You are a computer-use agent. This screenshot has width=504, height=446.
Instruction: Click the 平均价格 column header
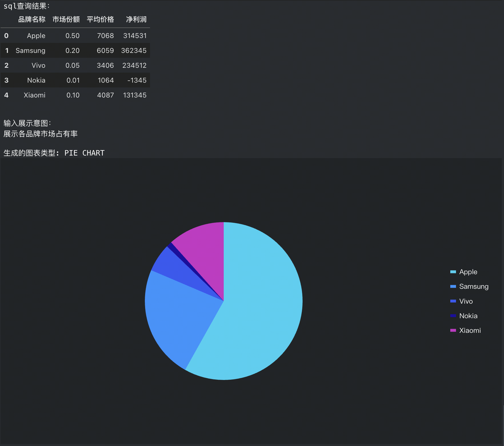point(100,19)
